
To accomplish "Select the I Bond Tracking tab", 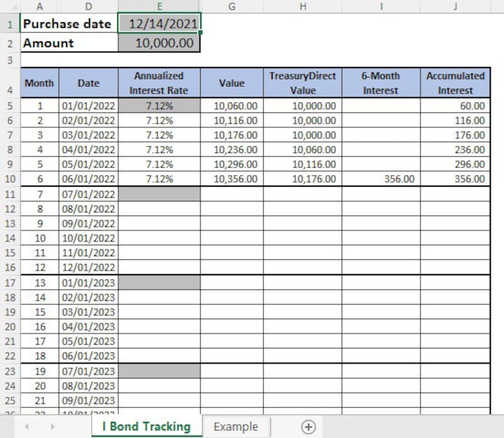I will [146, 426].
